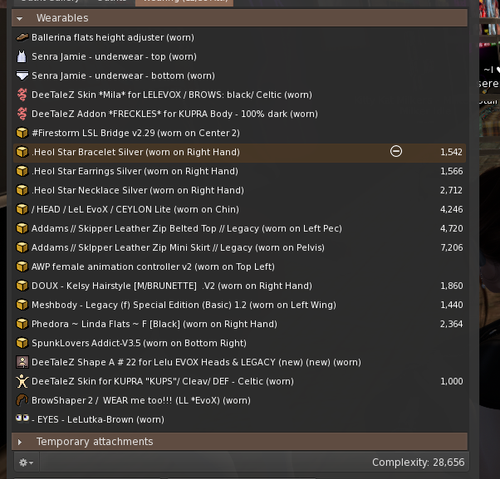Select Ballerina flats height adjuster row
500x479 pixels.
click(x=239, y=37)
